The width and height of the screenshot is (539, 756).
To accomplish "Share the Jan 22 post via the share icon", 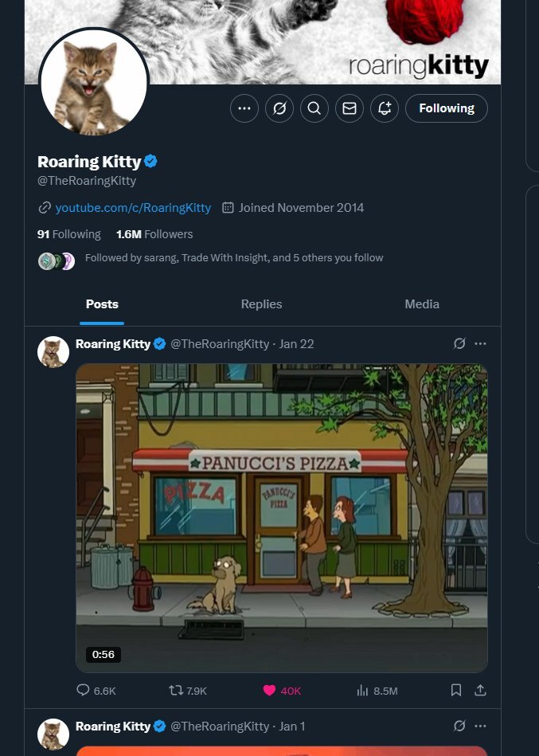I will click(480, 690).
